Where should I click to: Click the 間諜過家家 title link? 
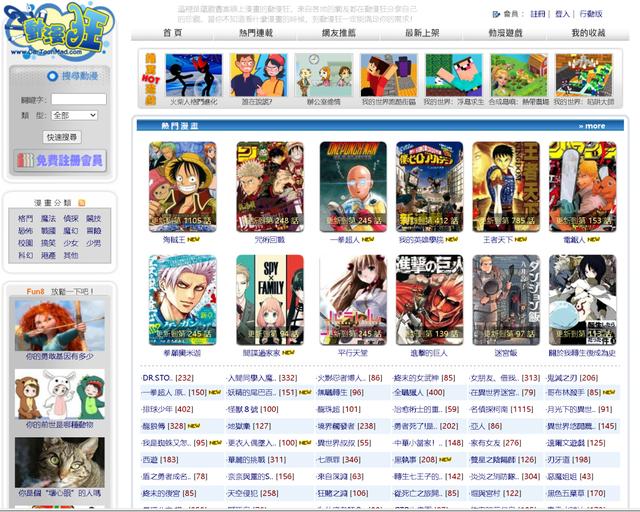tap(261, 353)
